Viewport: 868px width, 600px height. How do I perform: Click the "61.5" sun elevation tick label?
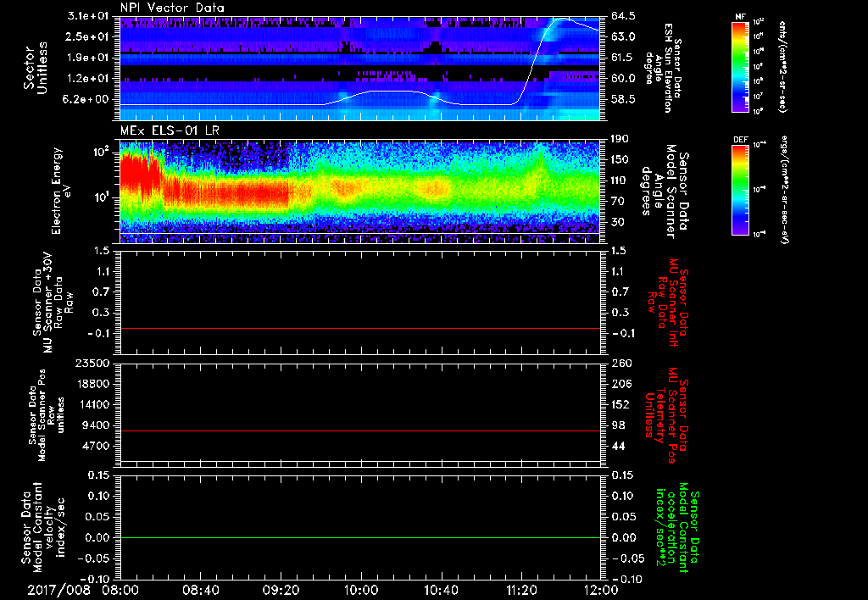[623, 58]
